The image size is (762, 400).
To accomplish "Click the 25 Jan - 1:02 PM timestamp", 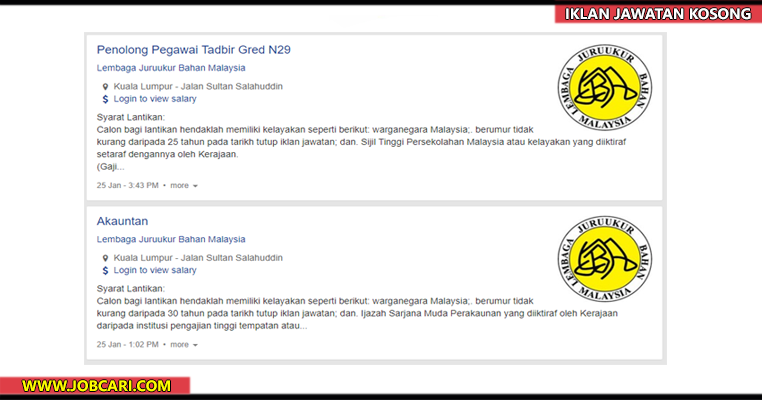I will click(127, 345).
